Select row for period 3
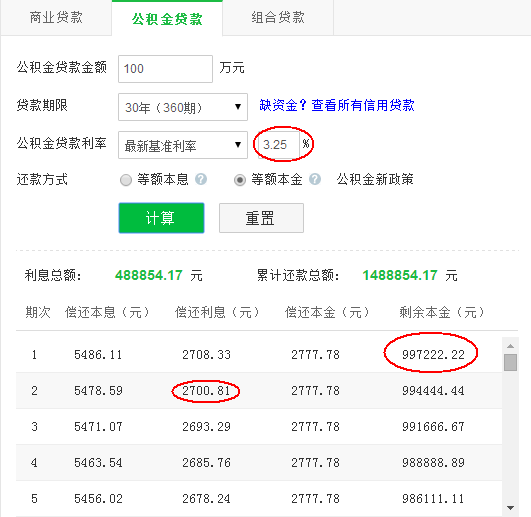The width and height of the screenshot is (531, 517). 259,427
